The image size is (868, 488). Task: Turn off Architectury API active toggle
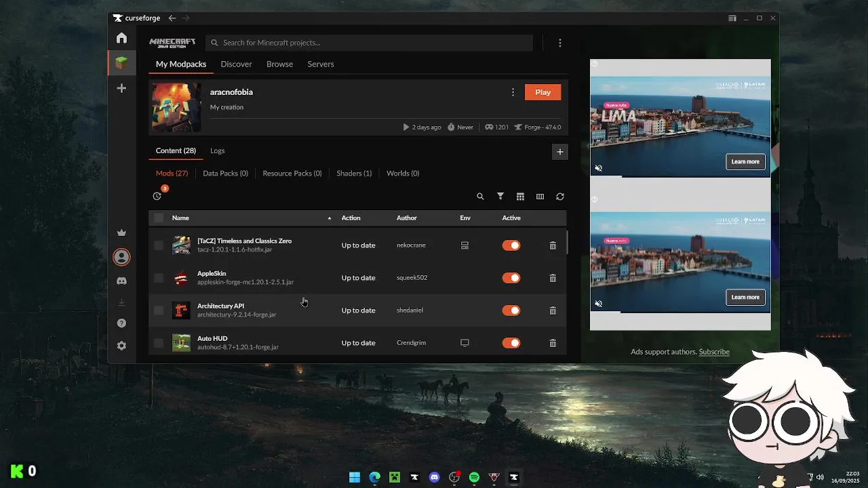coord(511,310)
